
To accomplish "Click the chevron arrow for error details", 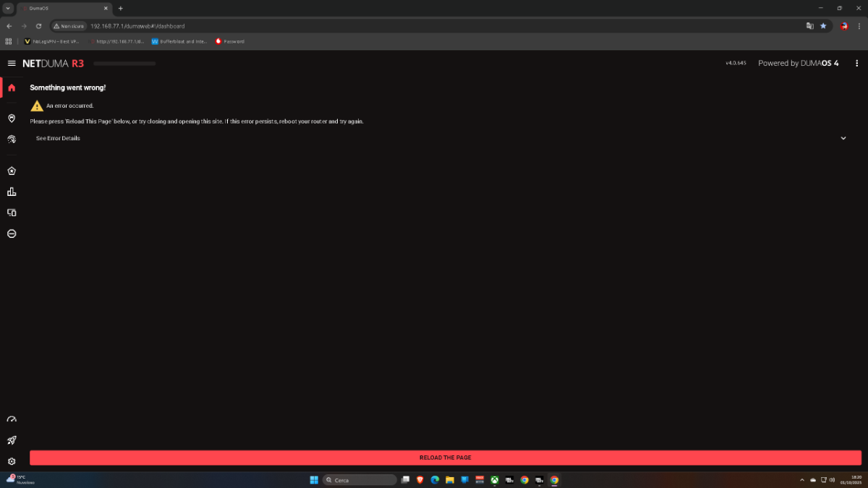I will tap(843, 138).
